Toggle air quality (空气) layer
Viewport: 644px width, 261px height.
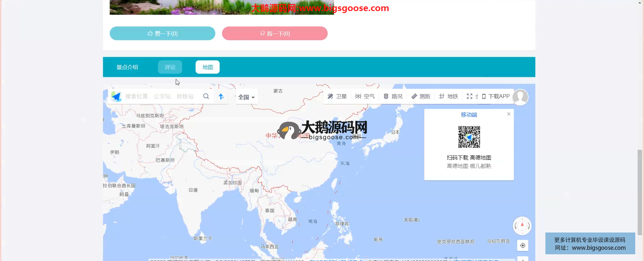[365, 96]
